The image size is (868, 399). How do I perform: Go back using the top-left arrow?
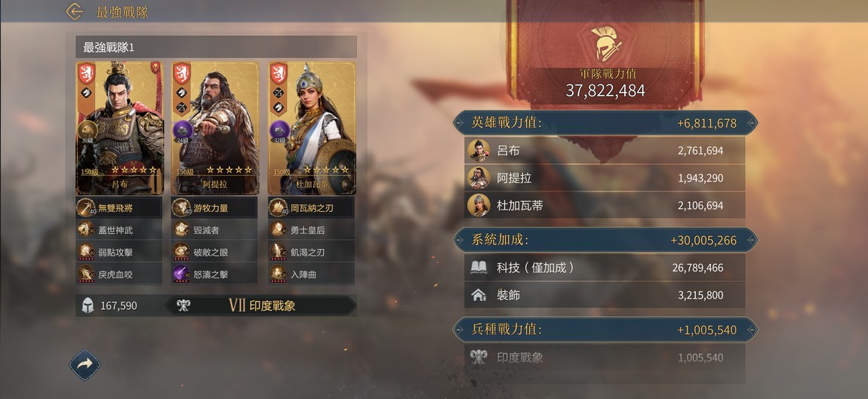74,11
